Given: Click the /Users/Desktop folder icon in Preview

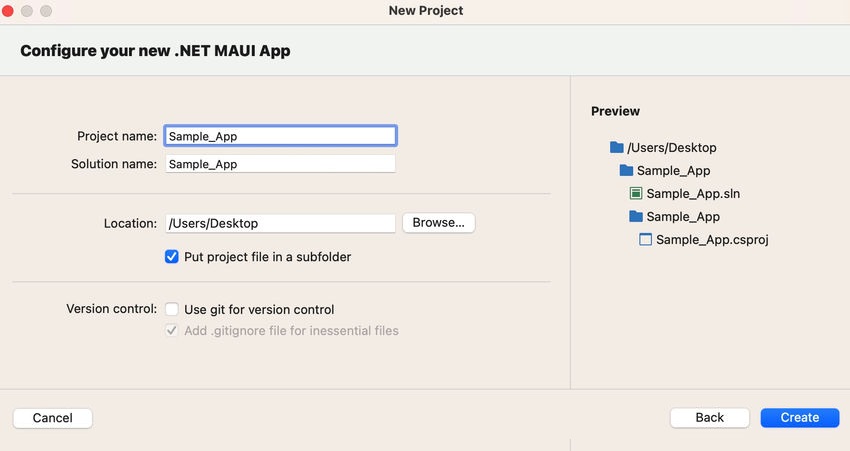Looking at the screenshot, I should click(x=617, y=148).
